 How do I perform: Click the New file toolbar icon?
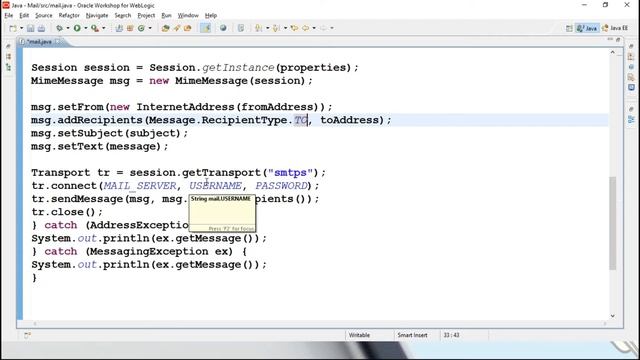pos(13,28)
